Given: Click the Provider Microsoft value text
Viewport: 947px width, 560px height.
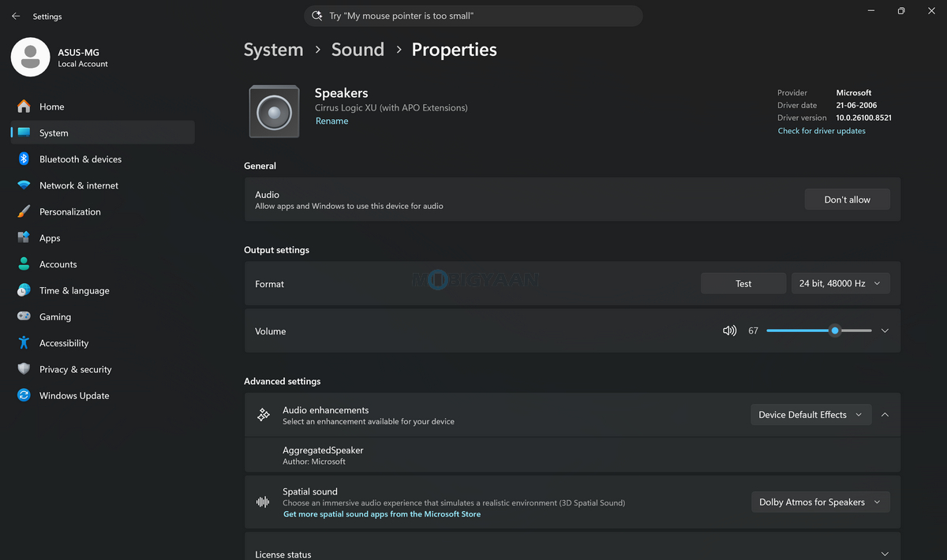Looking at the screenshot, I should pyautogui.click(x=854, y=92).
